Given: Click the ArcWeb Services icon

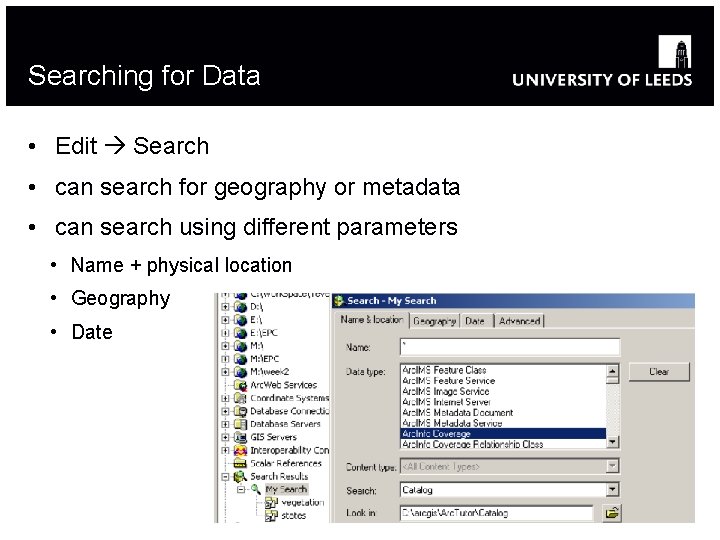Looking at the screenshot, I should pyautogui.click(x=241, y=385).
